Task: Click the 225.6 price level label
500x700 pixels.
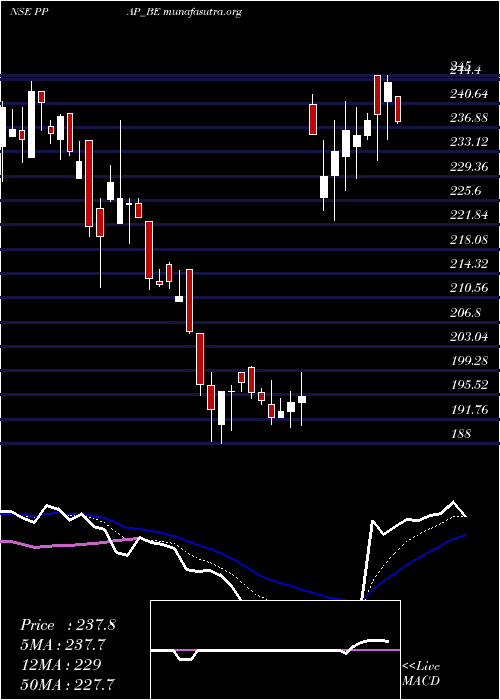Action: point(466,191)
